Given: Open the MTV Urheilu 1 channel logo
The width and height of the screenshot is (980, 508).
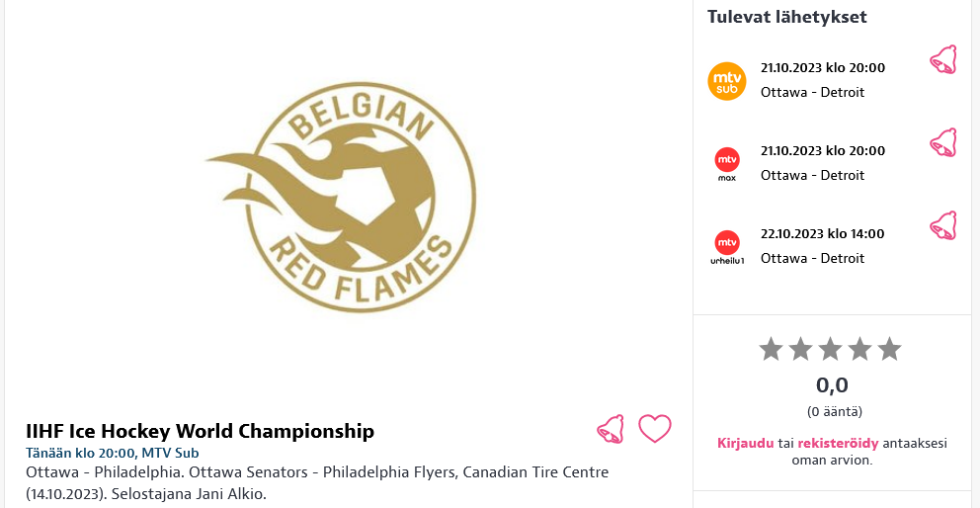Looking at the screenshot, I should [727, 247].
